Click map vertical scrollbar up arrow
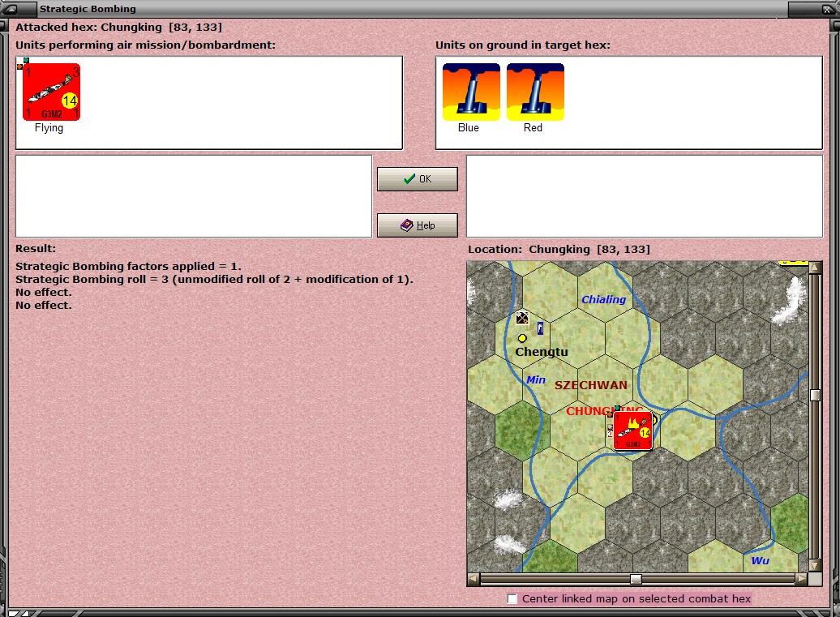Screen dimensions: 840x617 (815, 268)
